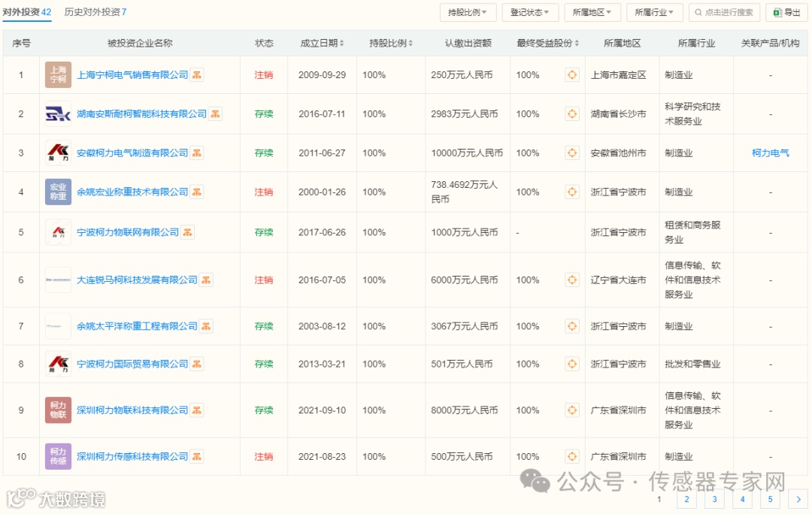This screenshot has height=514, width=812.
Task: View beneficial share detail icon for 安徽柯力电气制造
Action: (x=572, y=153)
